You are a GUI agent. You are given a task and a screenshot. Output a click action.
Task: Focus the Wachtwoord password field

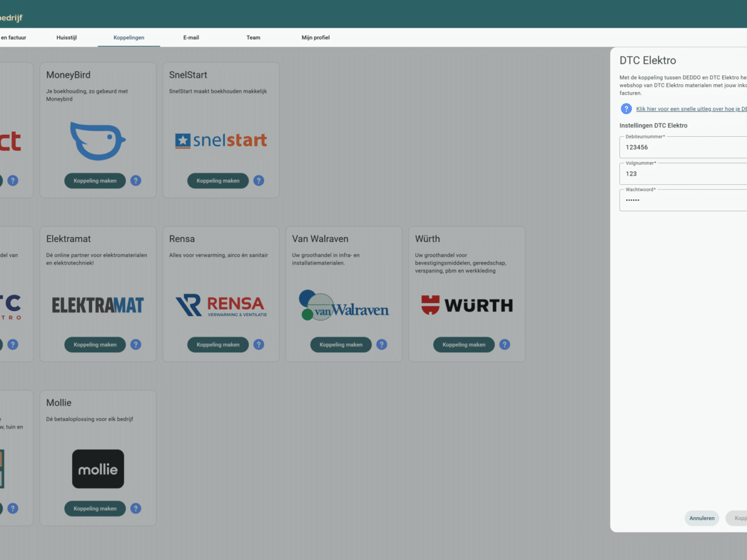click(x=683, y=200)
